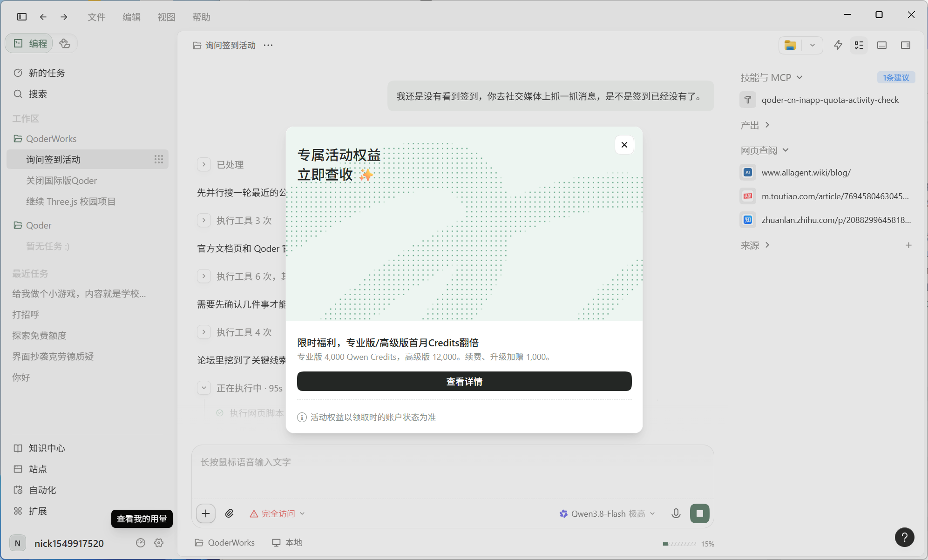928x560 pixels.
Task: Attach a file with the paperclip icon
Action: coord(229,513)
